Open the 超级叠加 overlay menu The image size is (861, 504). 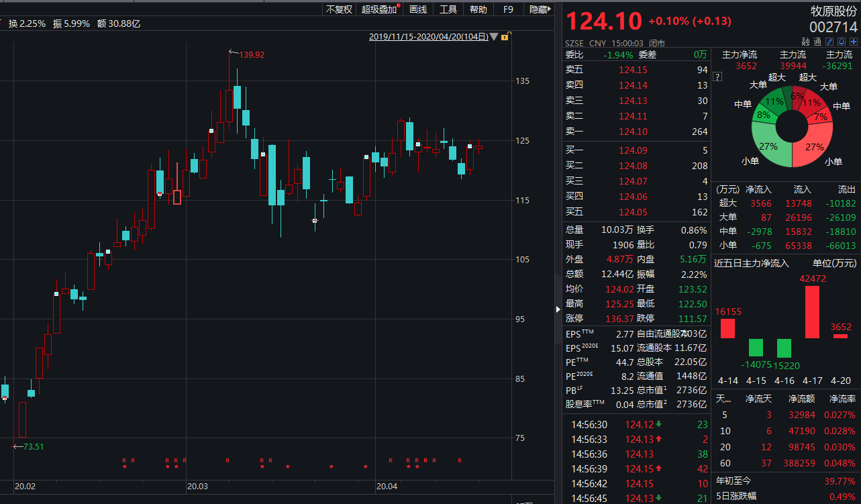click(x=380, y=9)
